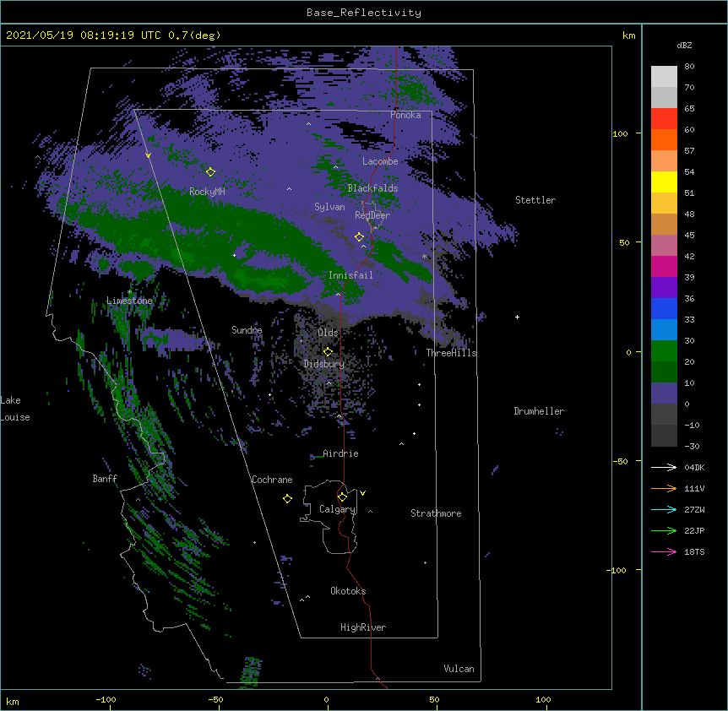Click the Okotoks label
This screenshot has width=728, height=711.
(348, 591)
